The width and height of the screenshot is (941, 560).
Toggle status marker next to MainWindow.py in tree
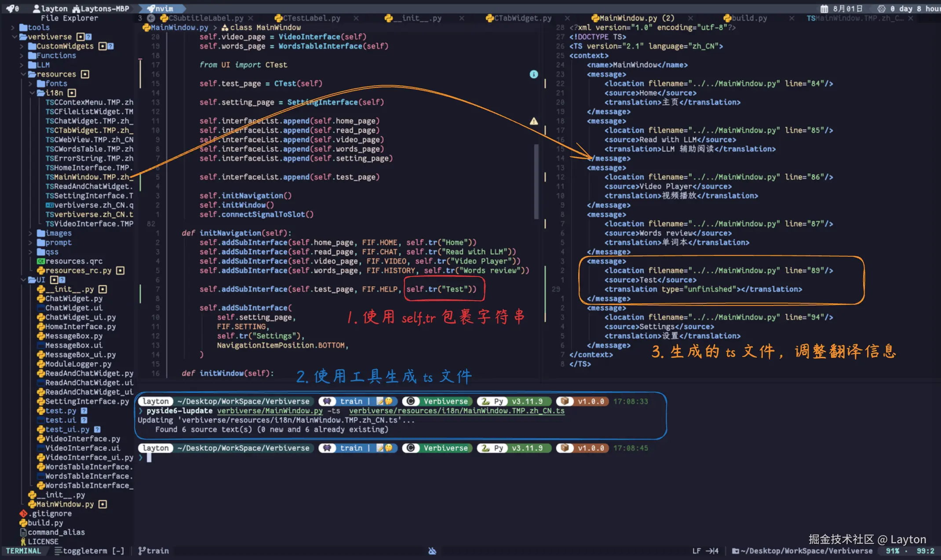point(102,504)
